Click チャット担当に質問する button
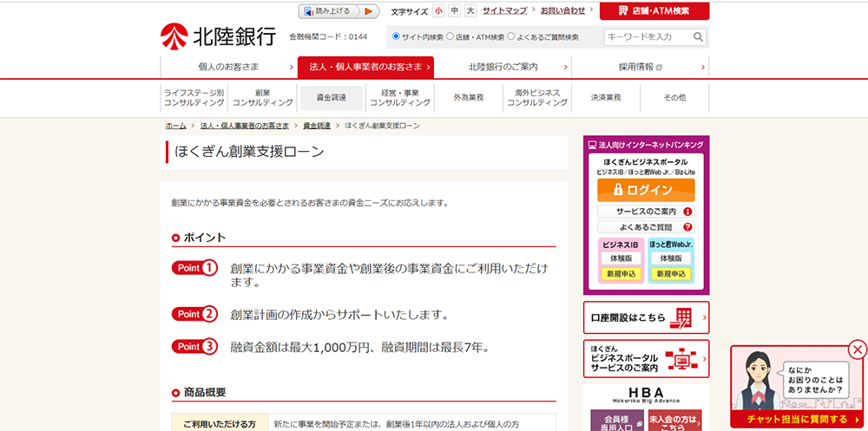The image size is (868, 431). click(x=797, y=419)
